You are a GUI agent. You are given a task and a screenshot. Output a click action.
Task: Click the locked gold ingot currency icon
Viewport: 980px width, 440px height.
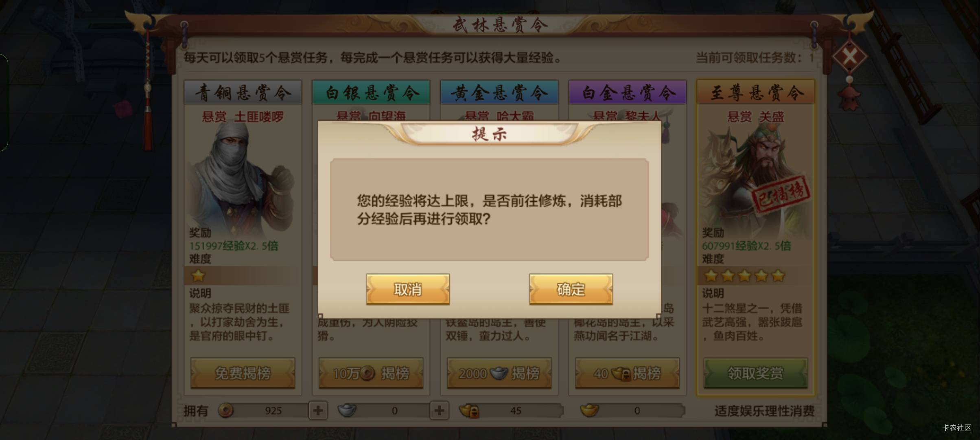469,411
